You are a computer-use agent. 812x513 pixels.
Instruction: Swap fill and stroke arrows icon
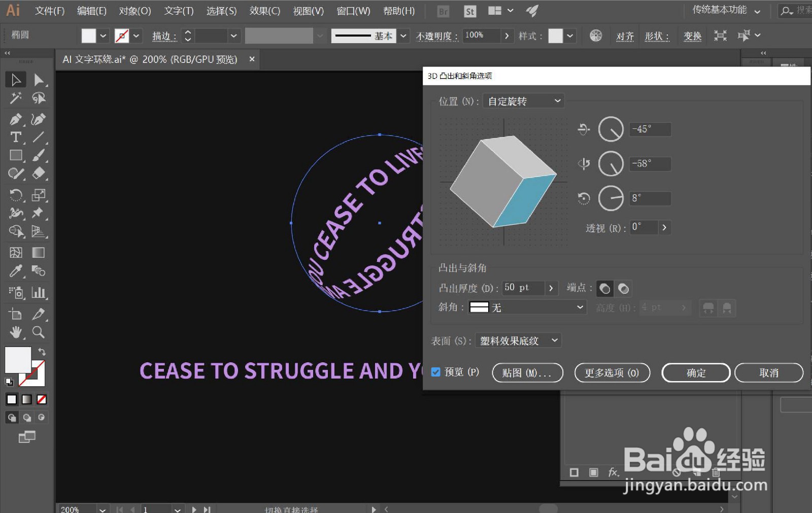[x=42, y=352]
